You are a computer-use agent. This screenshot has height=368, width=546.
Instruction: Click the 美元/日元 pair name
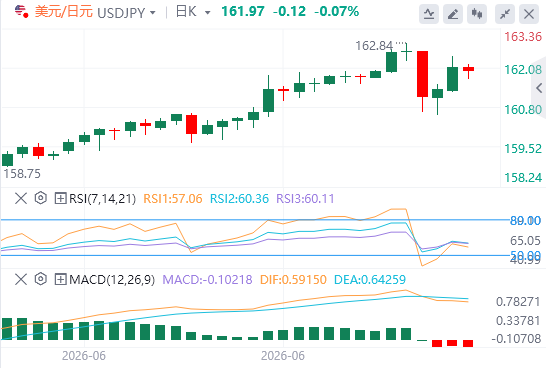pos(63,12)
